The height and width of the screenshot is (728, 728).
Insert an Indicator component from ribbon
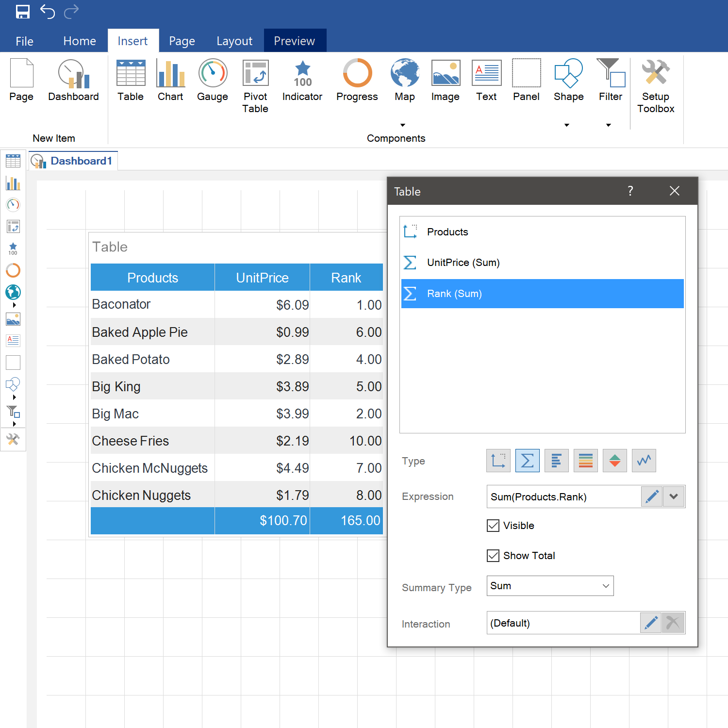pyautogui.click(x=302, y=80)
